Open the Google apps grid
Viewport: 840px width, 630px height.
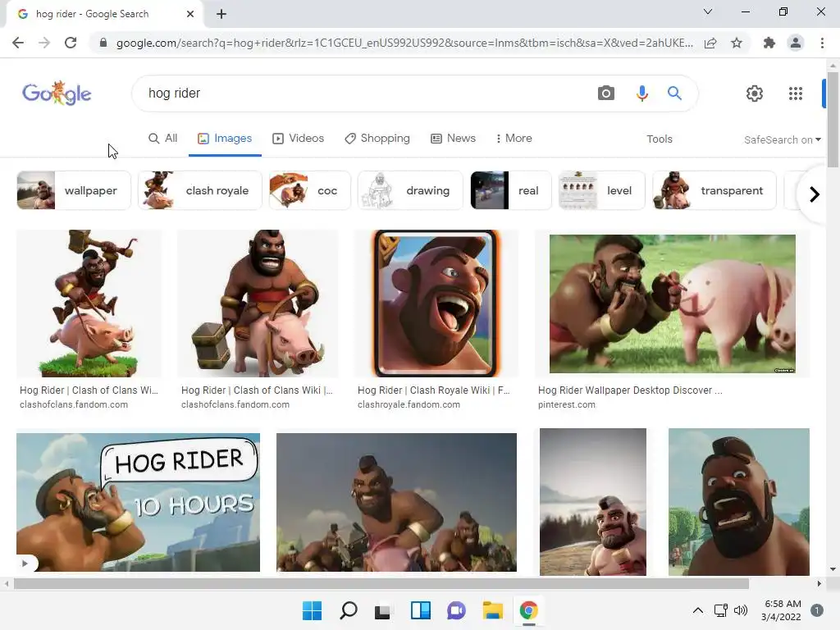[x=796, y=94]
